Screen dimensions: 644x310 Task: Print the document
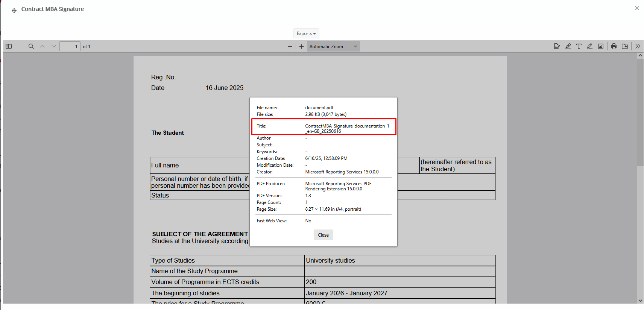[614, 46]
